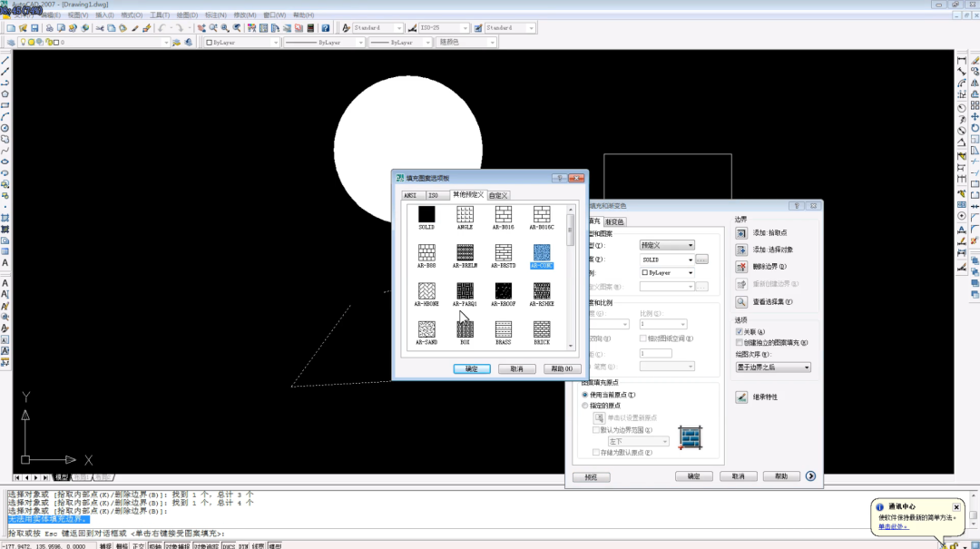
Task: Click the 查看选择集 magnifier icon
Action: [x=741, y=301]
